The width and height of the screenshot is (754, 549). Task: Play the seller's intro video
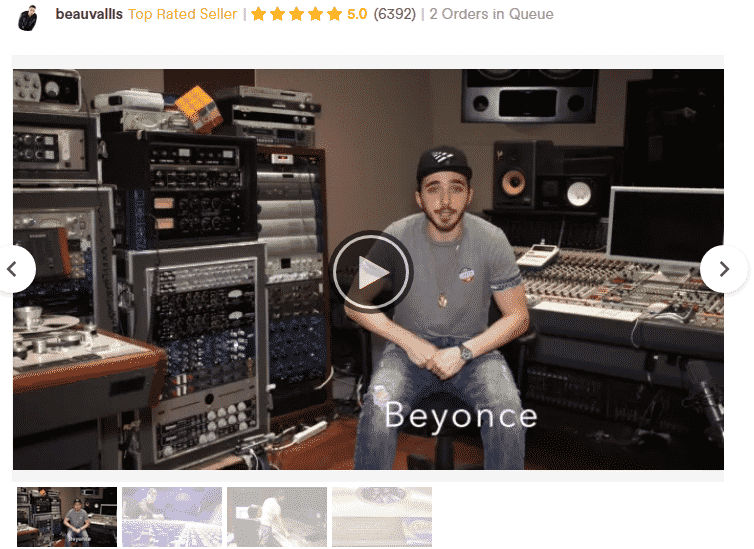(370, 272)
